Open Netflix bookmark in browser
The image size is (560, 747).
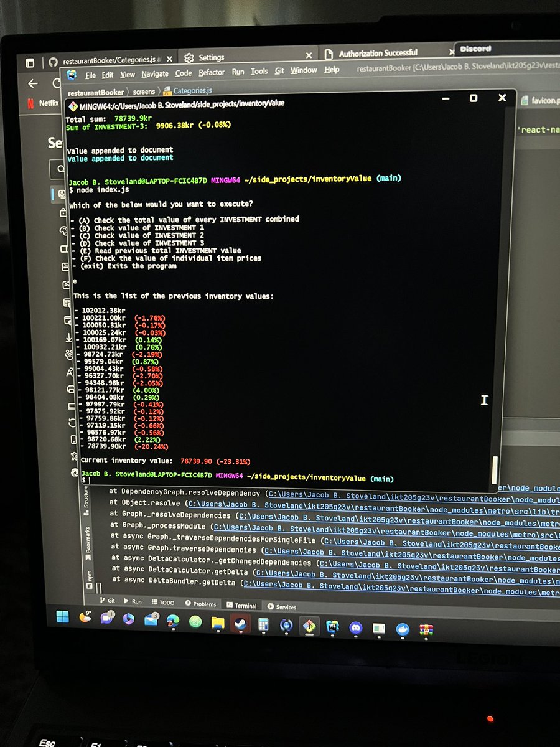(x=43, y=103)
